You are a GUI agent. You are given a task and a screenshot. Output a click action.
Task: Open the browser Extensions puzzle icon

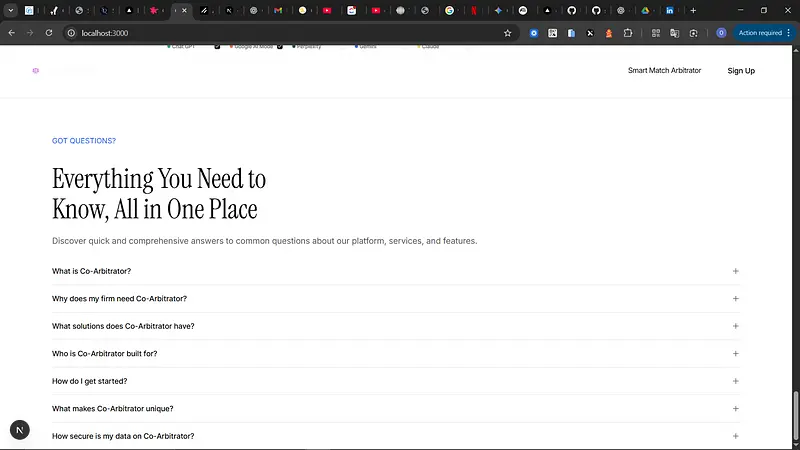coord(627,33)
